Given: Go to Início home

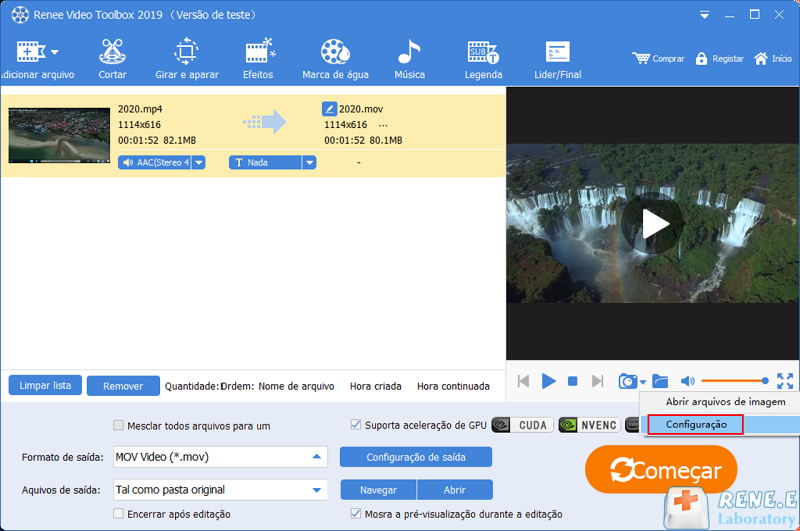Looking at the screenshot, I should coord(773,59).
